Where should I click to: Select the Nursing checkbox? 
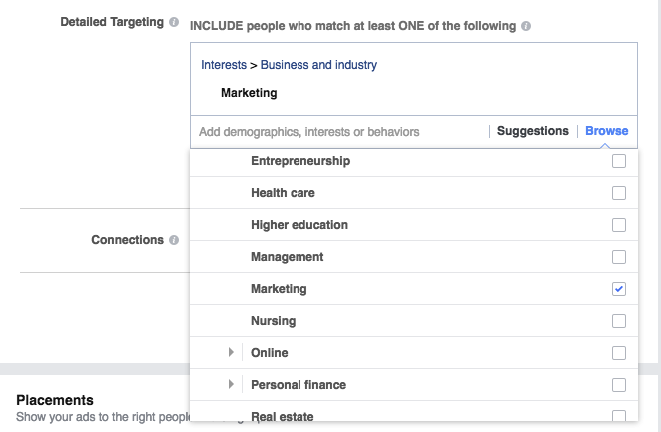[x=618, y=321]
